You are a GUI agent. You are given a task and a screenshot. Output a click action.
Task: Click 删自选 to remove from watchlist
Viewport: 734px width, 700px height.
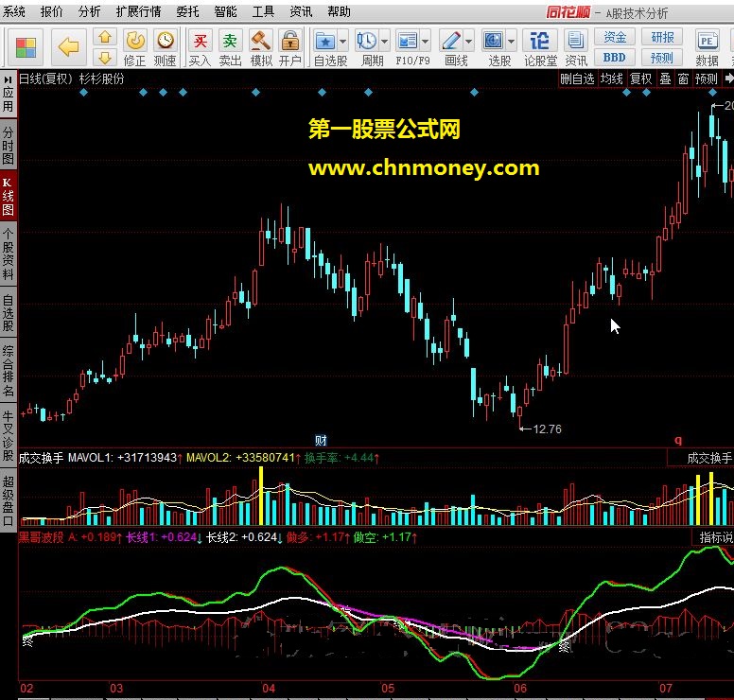[x=578, y=79]
